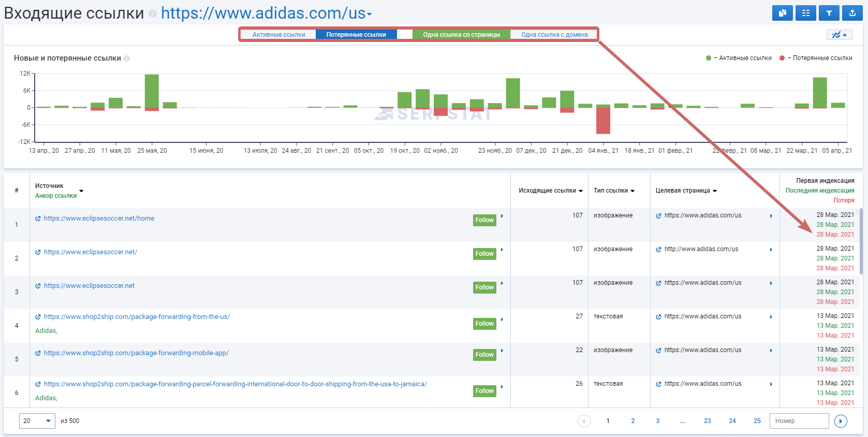The height and width of the screenshot is (437, 868).
Task: Jump to page 25 in pagination
Action: click(x=757, y=421)
